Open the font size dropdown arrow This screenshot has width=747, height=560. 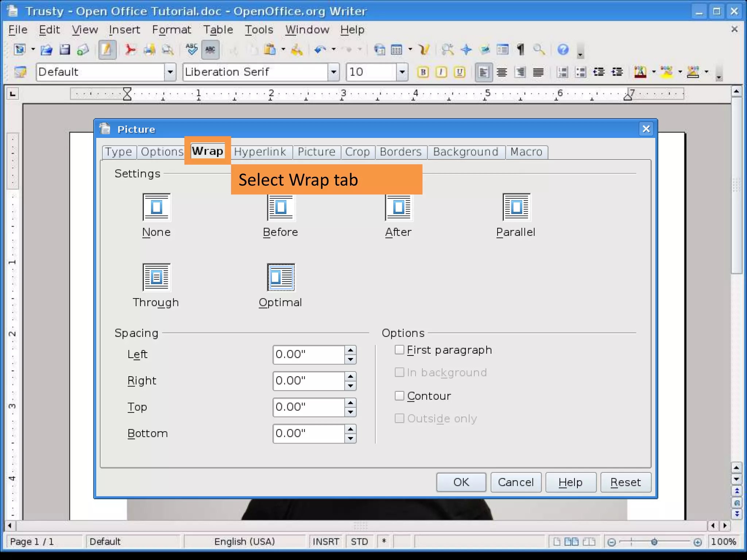(x=402, y=72)
